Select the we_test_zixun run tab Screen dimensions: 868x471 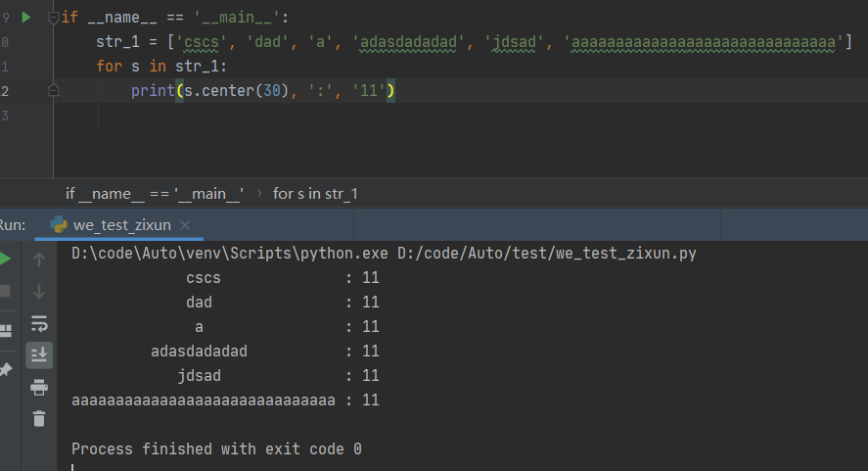point(121,225)
